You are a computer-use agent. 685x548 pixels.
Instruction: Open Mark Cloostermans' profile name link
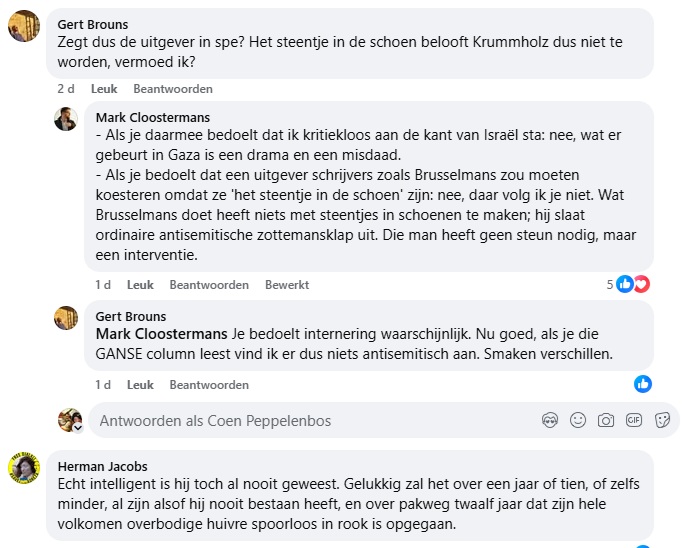tap(153, 117)
